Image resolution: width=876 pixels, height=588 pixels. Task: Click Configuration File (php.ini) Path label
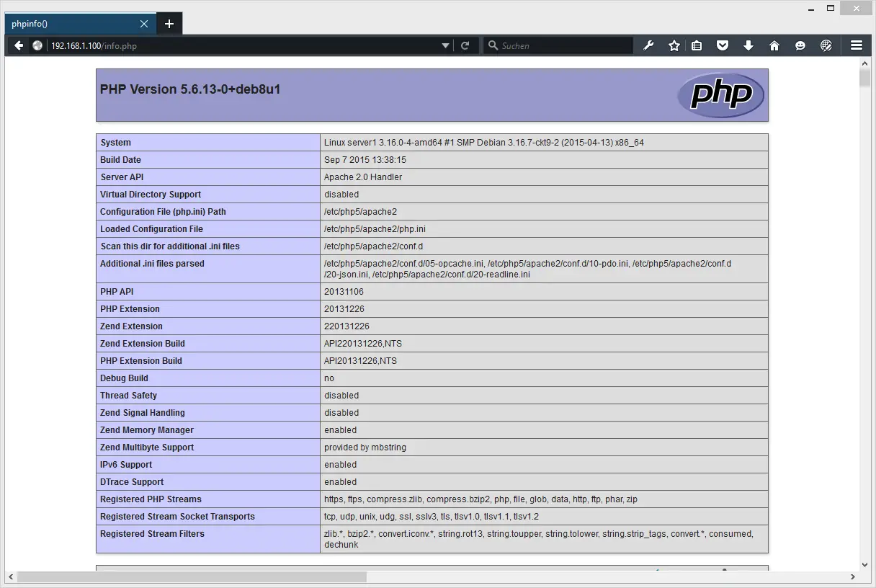click(163, 212)
